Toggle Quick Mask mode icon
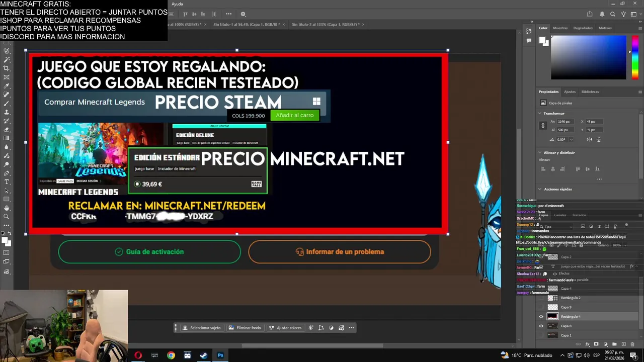 click(7, 253)
